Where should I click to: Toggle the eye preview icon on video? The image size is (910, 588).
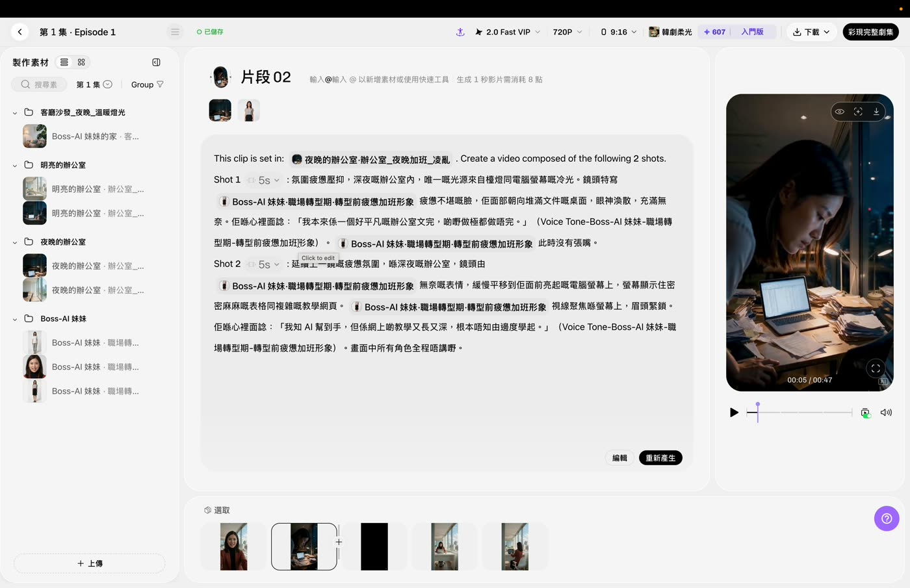point(840,112)
